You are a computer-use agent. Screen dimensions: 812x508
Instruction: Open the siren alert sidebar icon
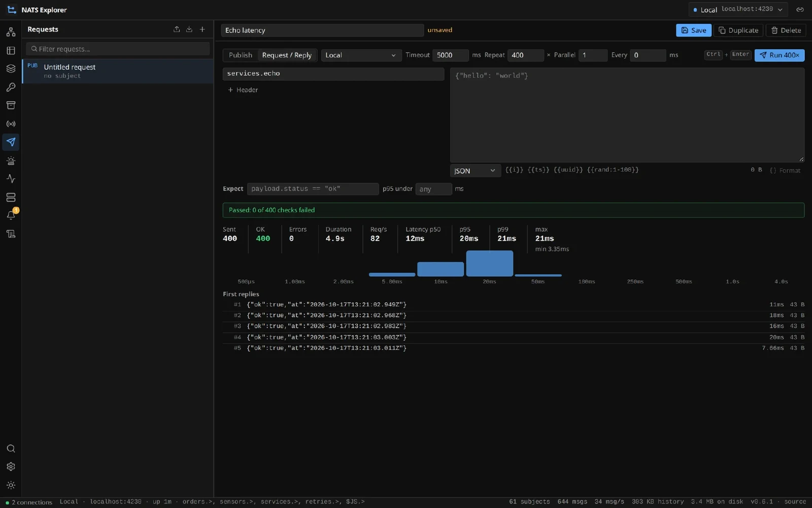click(11, 161)
